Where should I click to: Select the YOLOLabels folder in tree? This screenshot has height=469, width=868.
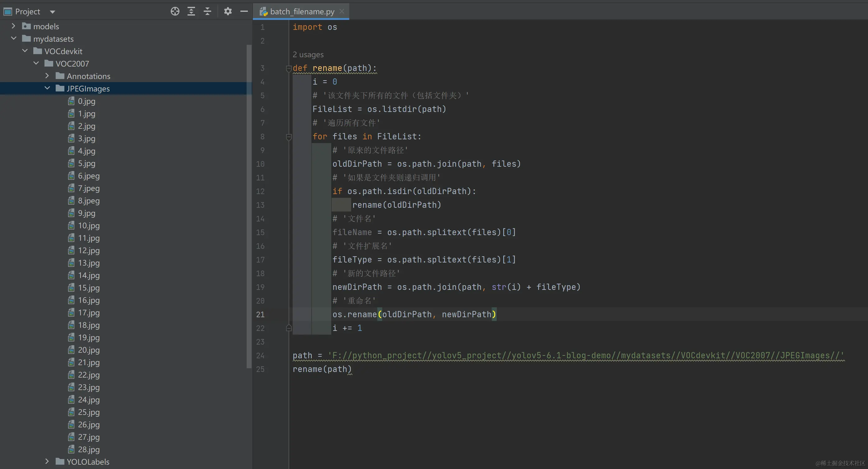[88, 462]
